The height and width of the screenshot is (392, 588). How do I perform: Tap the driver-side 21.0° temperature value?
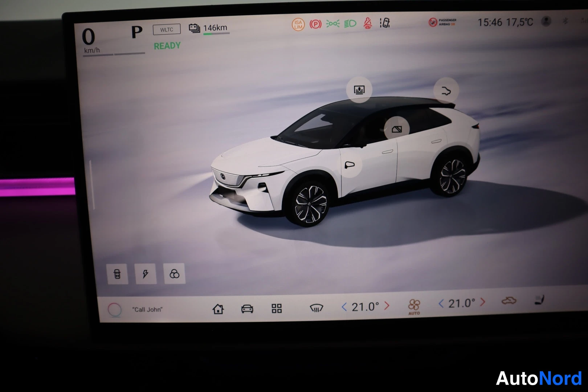(365, 307)
